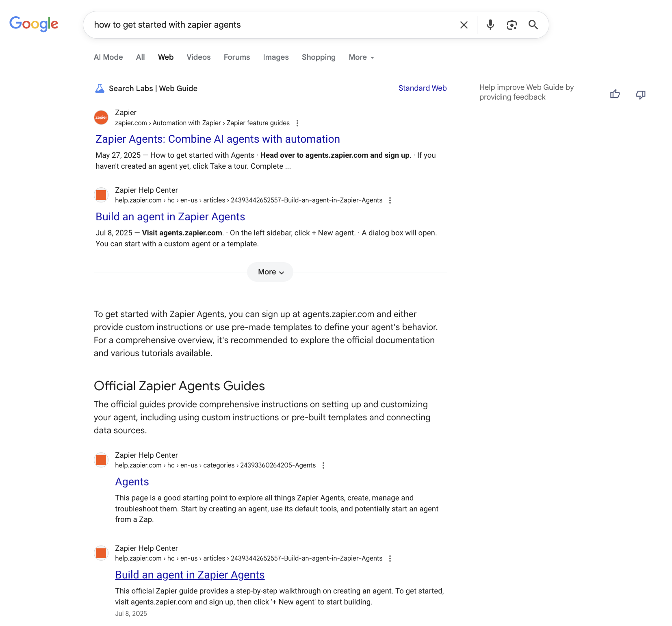The height and width of the screenshot is (626, 672).
Task: Click 'Help improve Web Guide by providing feedback' text
Action: (527, 92)
